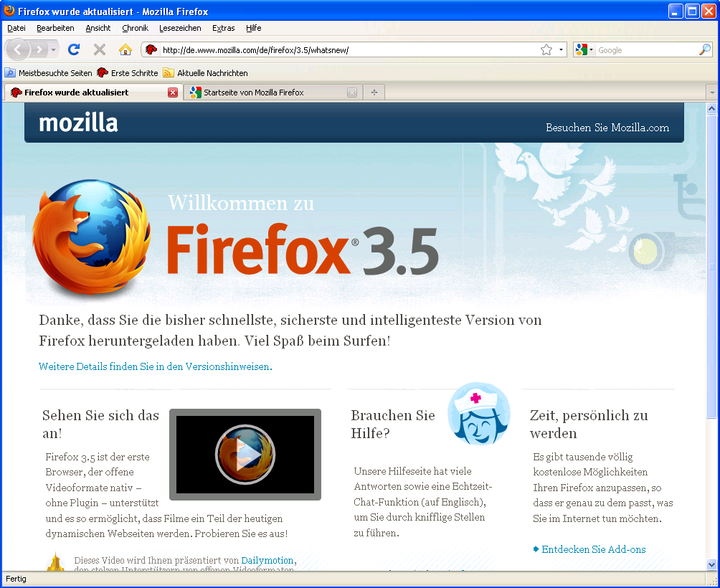Minimize the Firefox window
Screen dimensions: 720x588
tap(675, 11)
